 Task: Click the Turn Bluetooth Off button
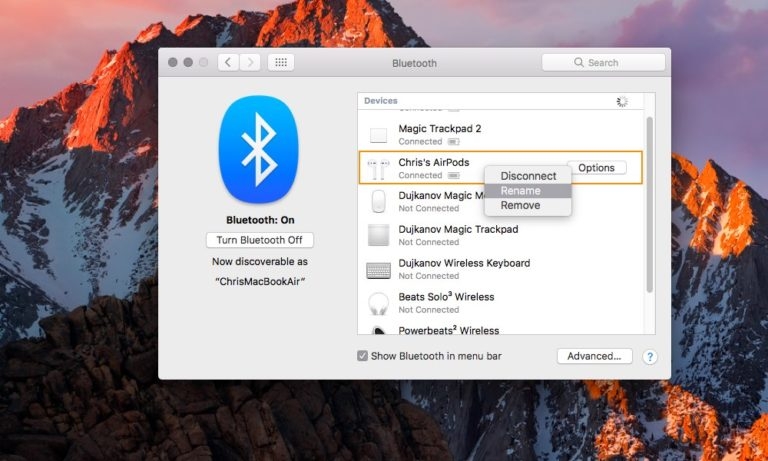(x=260, y=240)
